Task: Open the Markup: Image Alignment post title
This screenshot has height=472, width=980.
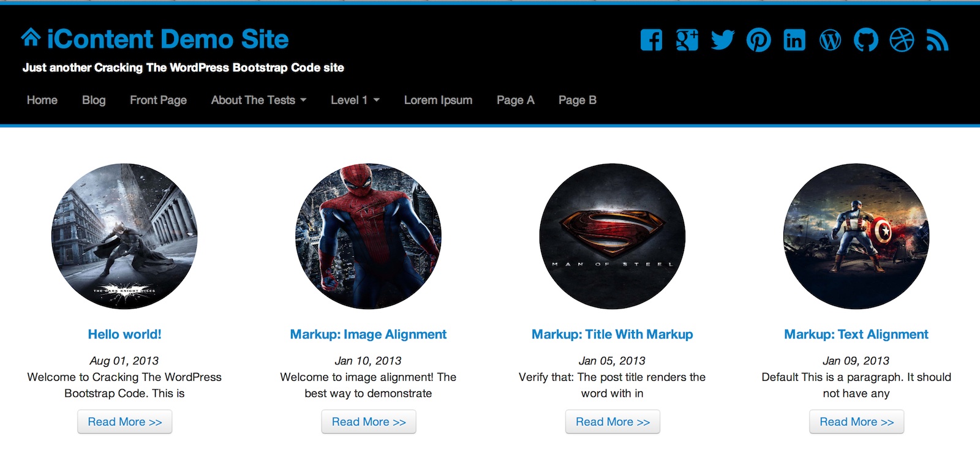Action: point(368,334)
